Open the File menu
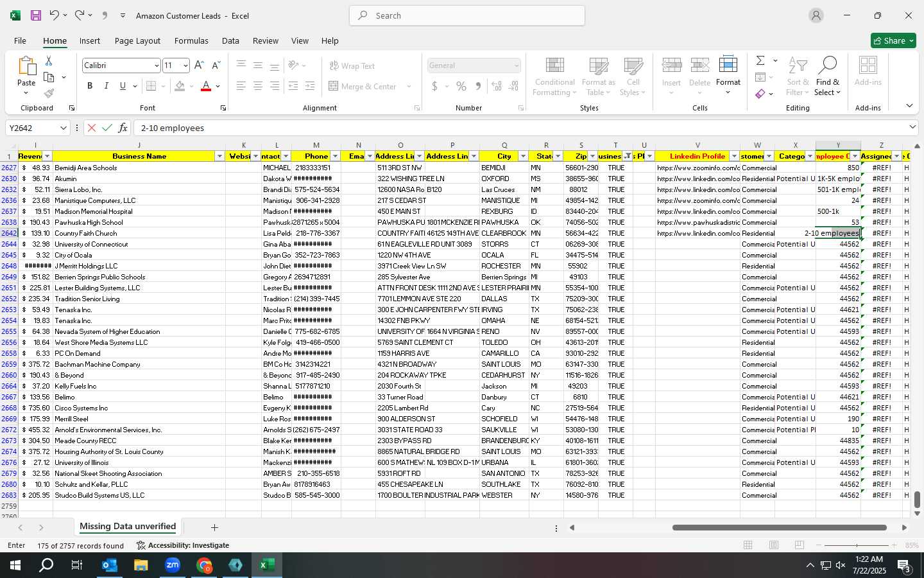Image resolution: width=924 pixels, height=578 pixels. pyautogui.click(x=21, y=40)
